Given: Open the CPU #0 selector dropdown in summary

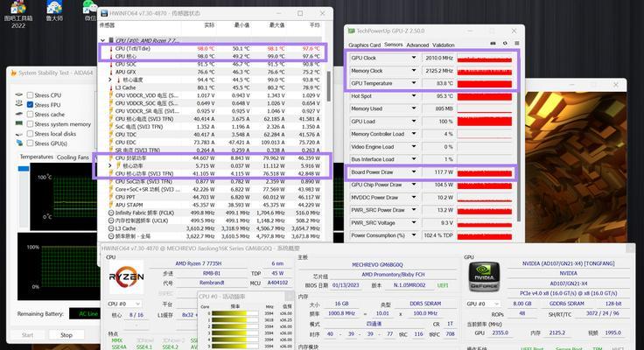Looking at the screenshot, I should click(x=124, y=304).
